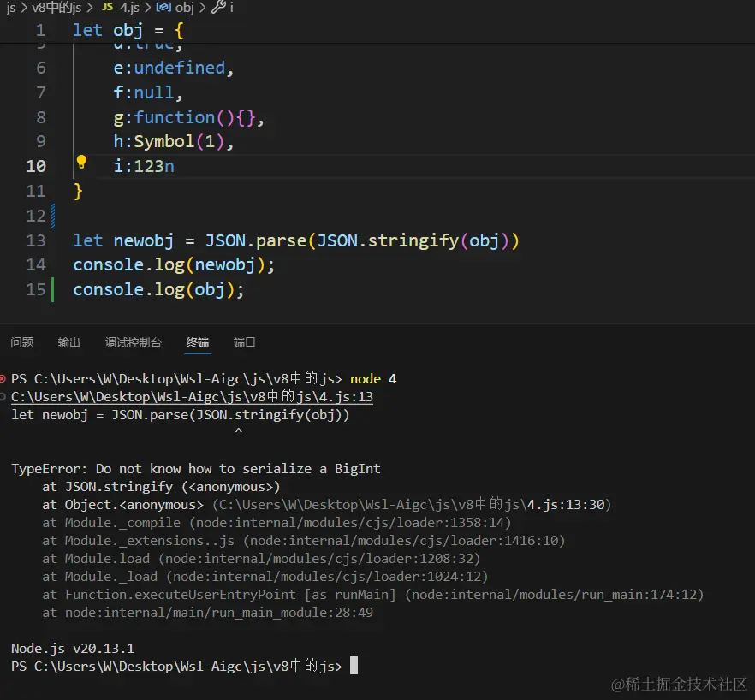Click the 4.js:13:30 stack trace location
Screen dimensions: 755x700
[x=566, y=505]
